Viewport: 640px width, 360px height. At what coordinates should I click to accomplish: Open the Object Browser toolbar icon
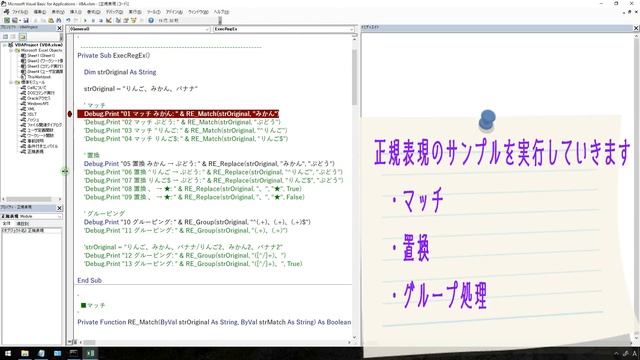click(x=133, y=20)
